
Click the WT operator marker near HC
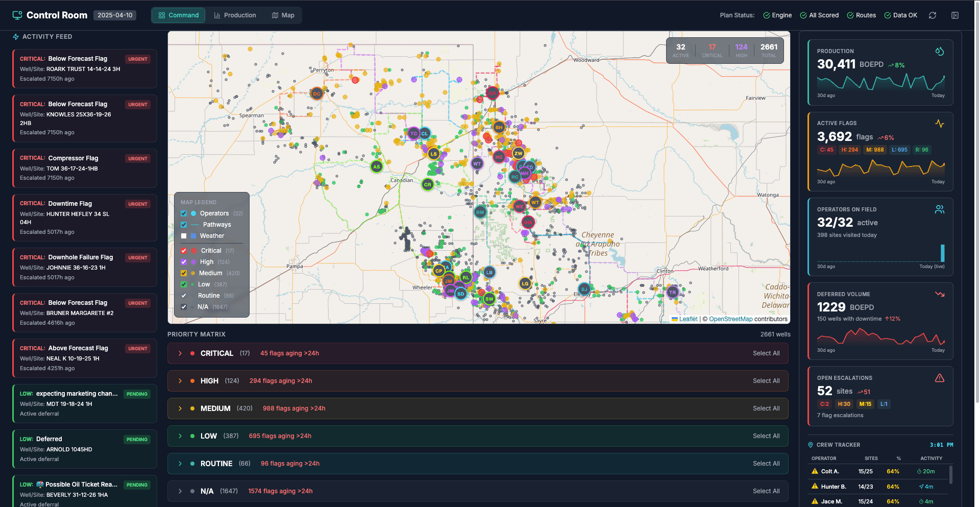point(477,163)
